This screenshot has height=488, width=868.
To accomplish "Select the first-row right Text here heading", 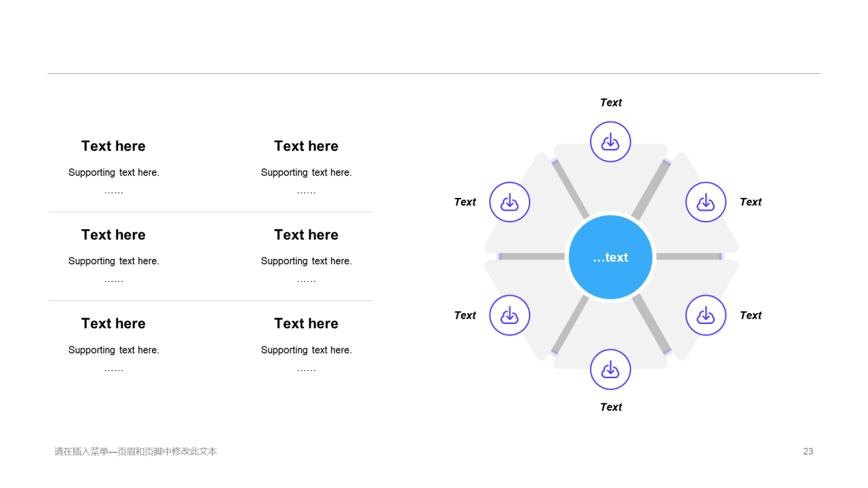I will point(306,146).
